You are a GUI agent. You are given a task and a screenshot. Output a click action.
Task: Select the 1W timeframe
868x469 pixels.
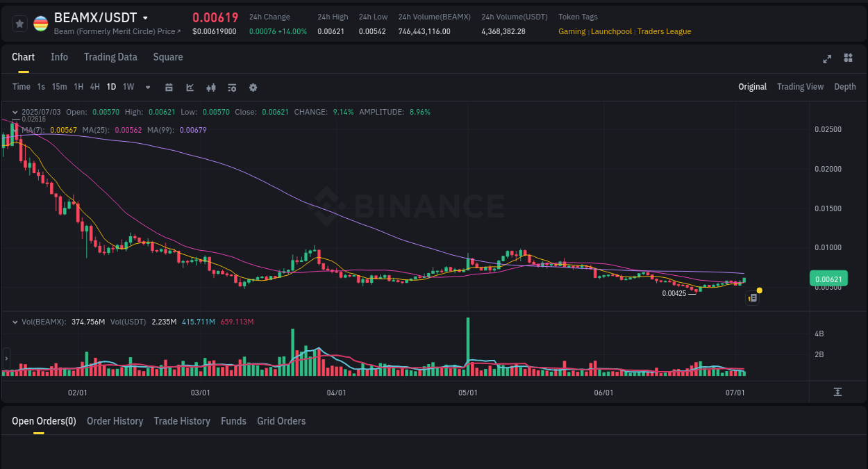tap(128, 87)
